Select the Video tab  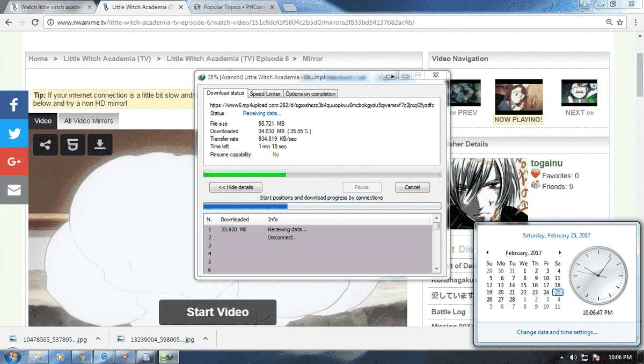coord(43,121)
